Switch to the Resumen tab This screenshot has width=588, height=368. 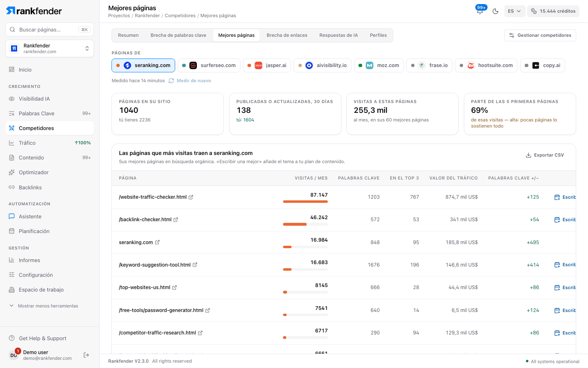point(128,35)
